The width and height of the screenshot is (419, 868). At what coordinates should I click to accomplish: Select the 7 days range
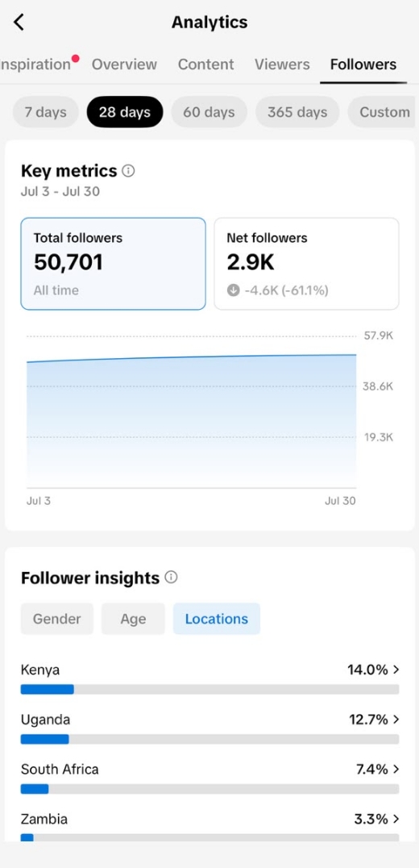45,112
